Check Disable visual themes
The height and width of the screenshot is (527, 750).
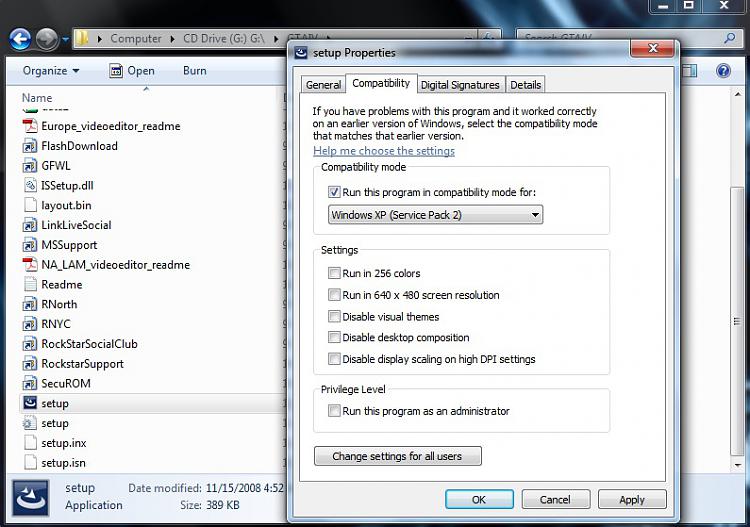click(334, 316)
